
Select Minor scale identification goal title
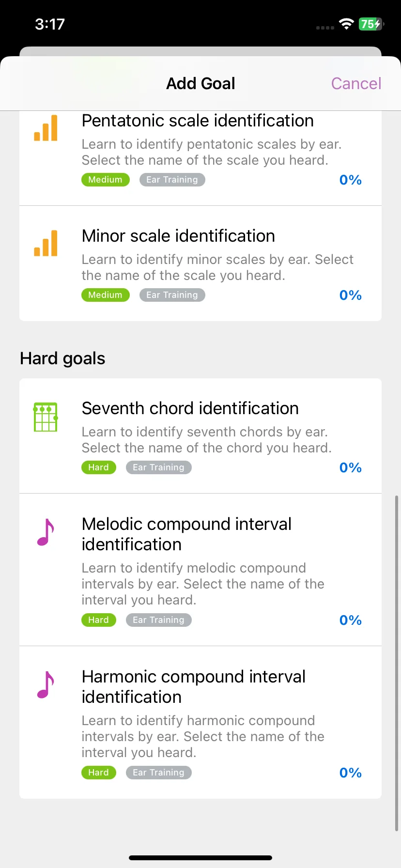(x=178, y=236)
